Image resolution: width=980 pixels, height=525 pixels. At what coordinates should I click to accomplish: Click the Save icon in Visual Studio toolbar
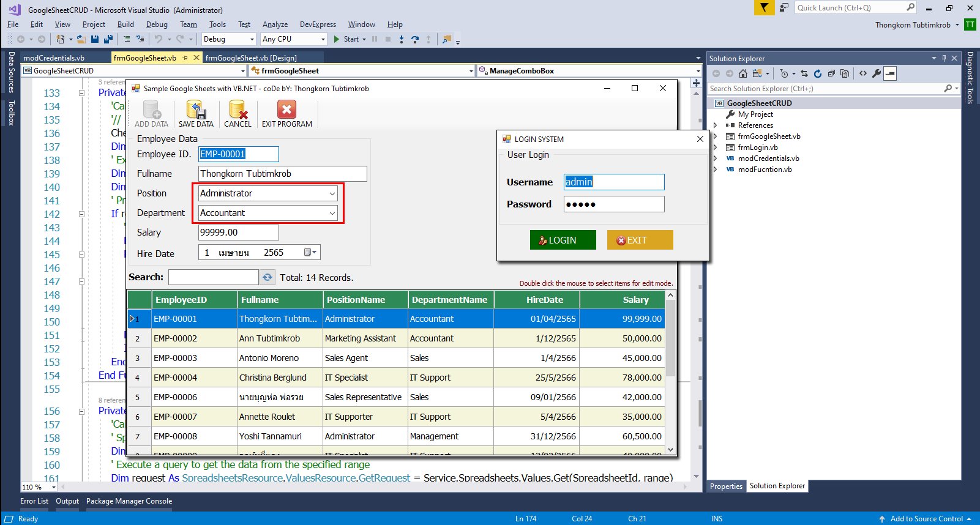[x=95, y=39]
